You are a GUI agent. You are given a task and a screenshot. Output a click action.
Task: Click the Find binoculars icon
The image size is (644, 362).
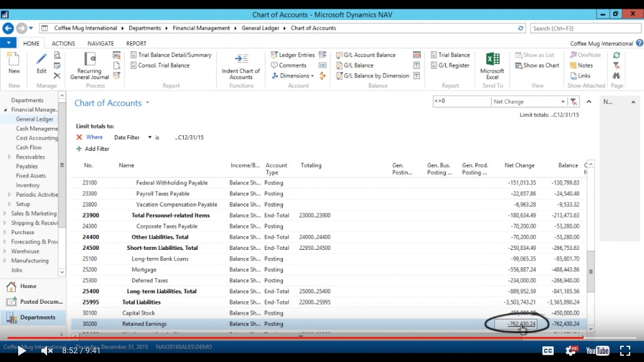[616, 76]
